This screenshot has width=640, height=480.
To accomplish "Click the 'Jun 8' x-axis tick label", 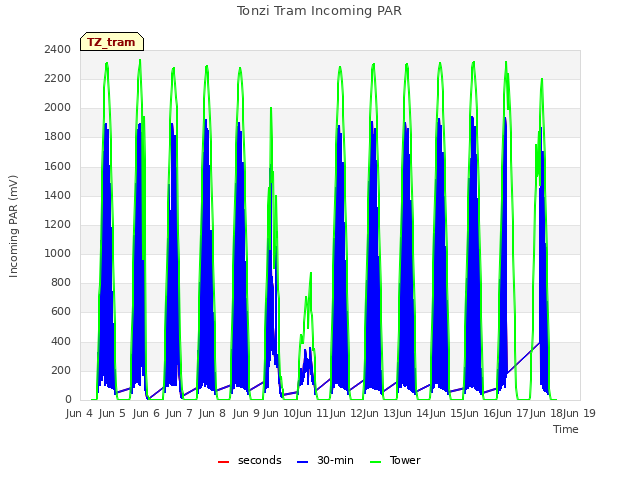I will point(212,413).
